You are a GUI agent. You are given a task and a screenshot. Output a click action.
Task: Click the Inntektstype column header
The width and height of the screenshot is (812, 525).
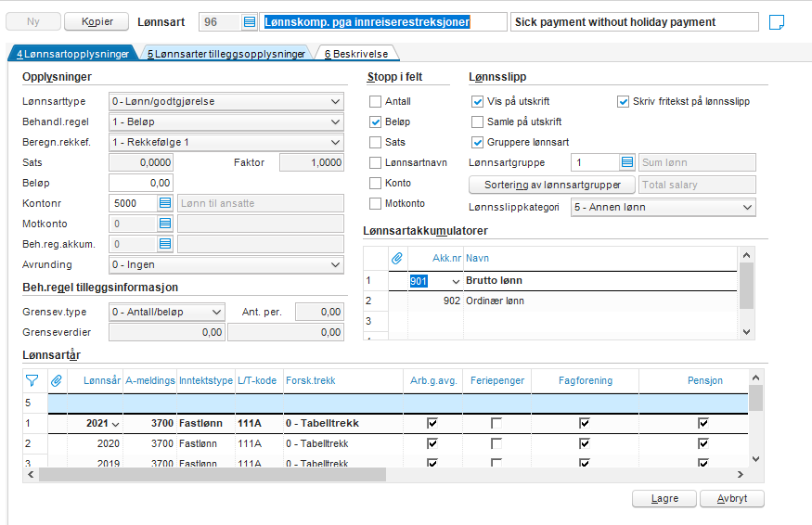click(206, 380)
